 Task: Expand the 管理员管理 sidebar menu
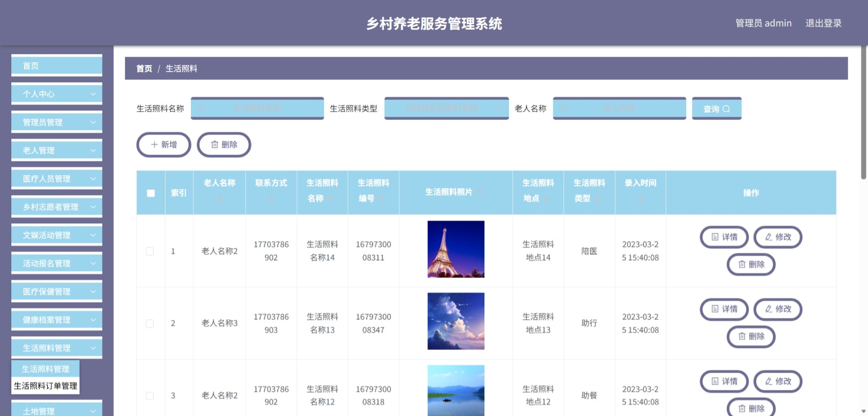click(57, 122)
